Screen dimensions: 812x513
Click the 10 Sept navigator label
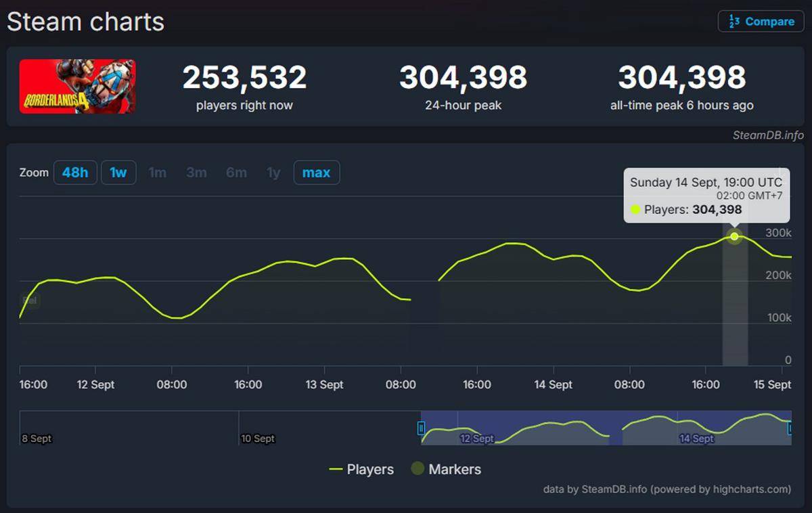tap(258, 439)
